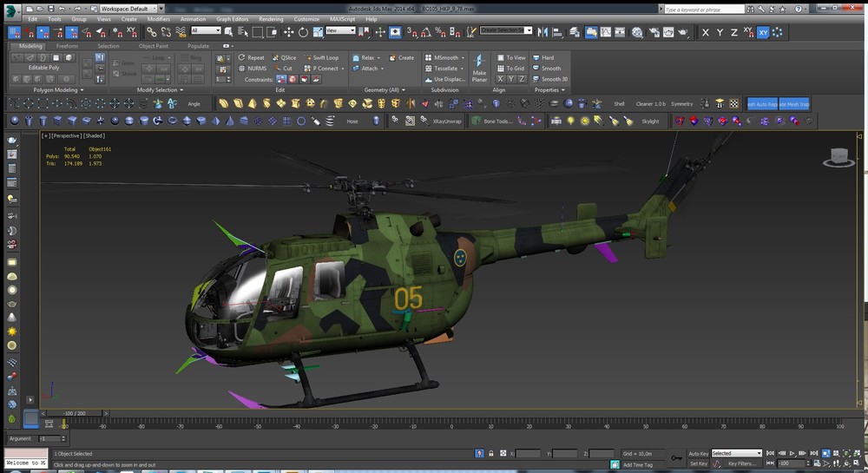Click the Mirror tool icon
This screenshot has width=868, height=473.
click(544, 32)
